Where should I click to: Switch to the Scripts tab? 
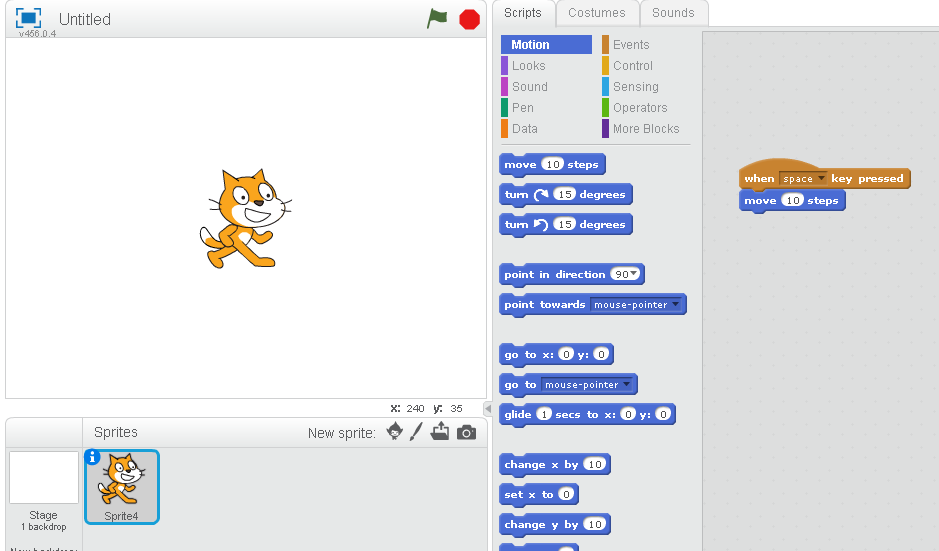click(523, 13)
